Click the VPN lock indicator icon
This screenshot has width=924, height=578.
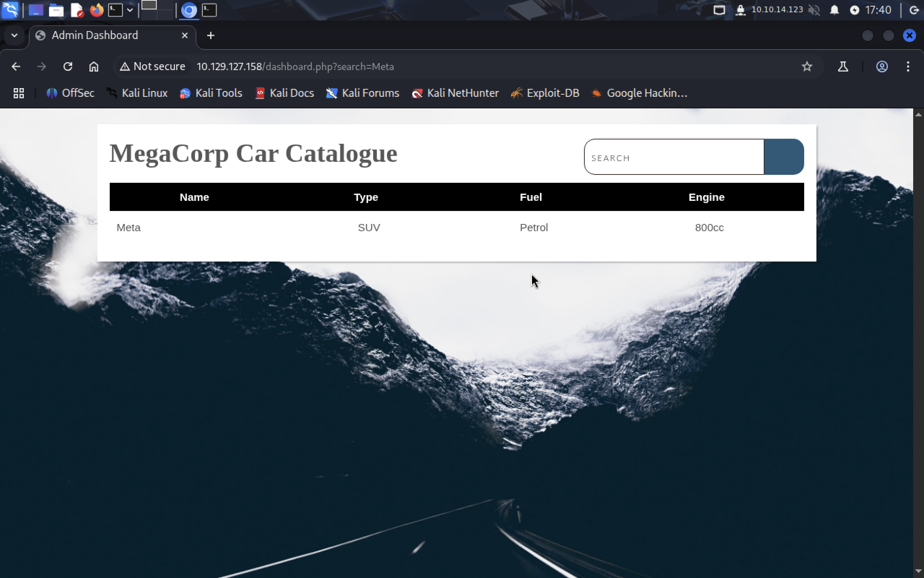click(x=740, y=10)
